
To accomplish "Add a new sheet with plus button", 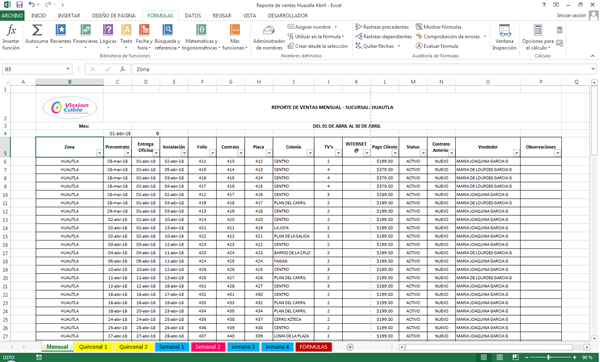I will click(350, 347).
